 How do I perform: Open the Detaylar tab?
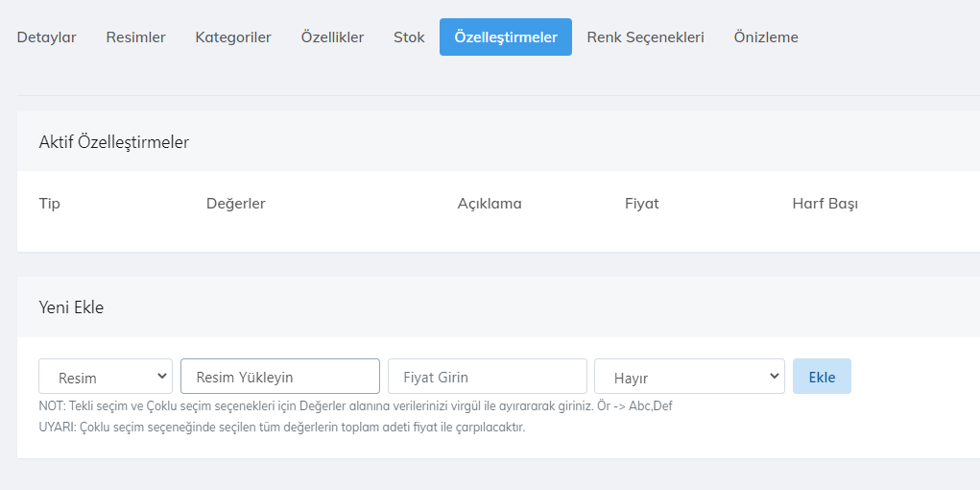click(x=46, y=37)
